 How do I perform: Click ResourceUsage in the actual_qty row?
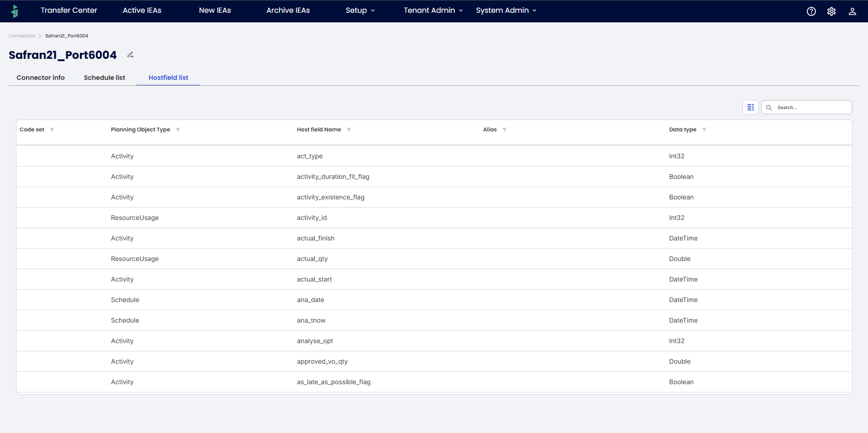[135, 259]
